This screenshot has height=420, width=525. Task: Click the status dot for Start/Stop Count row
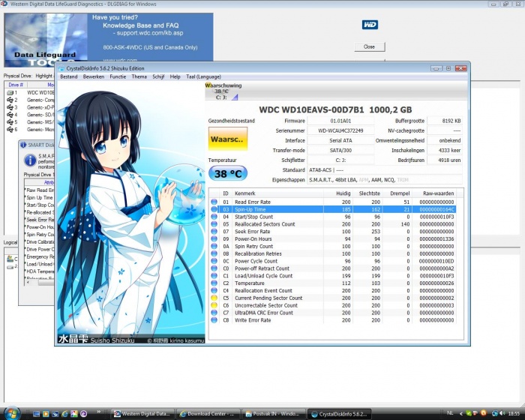click(x=214, y=217)
